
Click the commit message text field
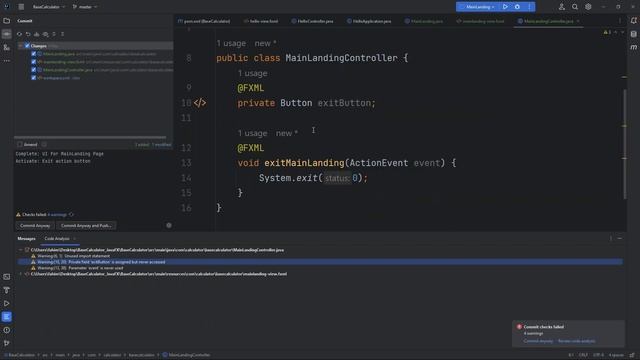93,180
